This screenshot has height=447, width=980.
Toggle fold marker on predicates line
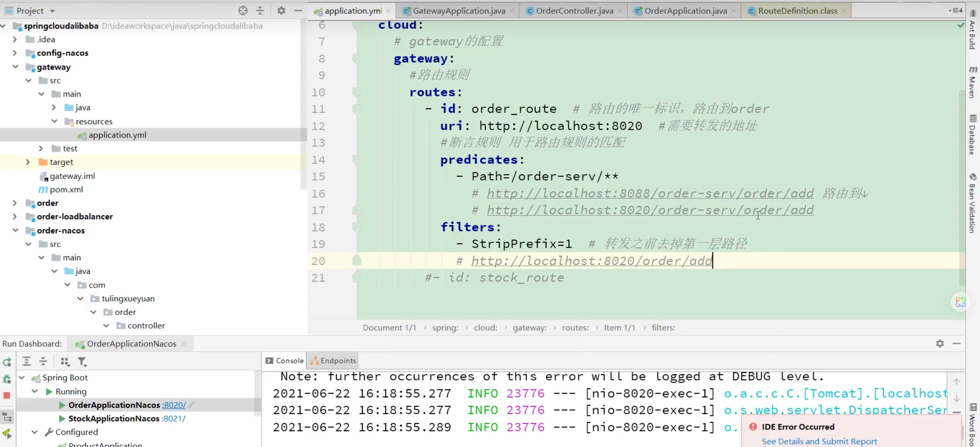(x=356, y=159)
